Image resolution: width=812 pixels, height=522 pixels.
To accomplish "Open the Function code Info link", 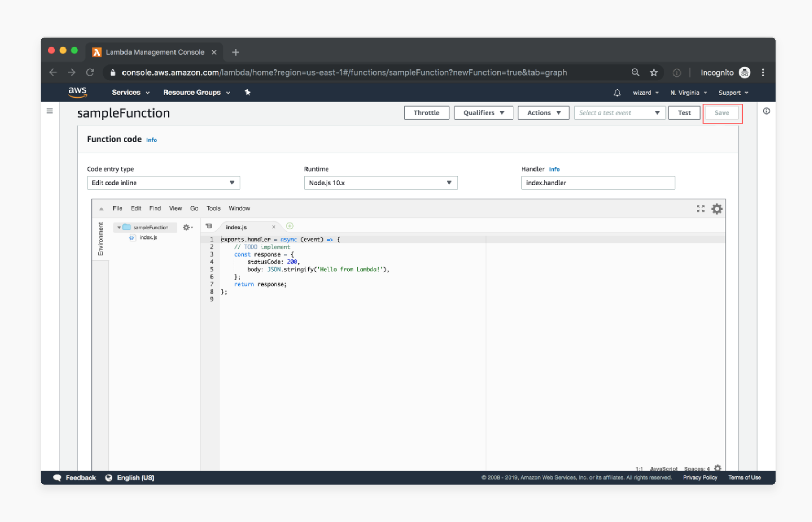I will click(151, 140).
